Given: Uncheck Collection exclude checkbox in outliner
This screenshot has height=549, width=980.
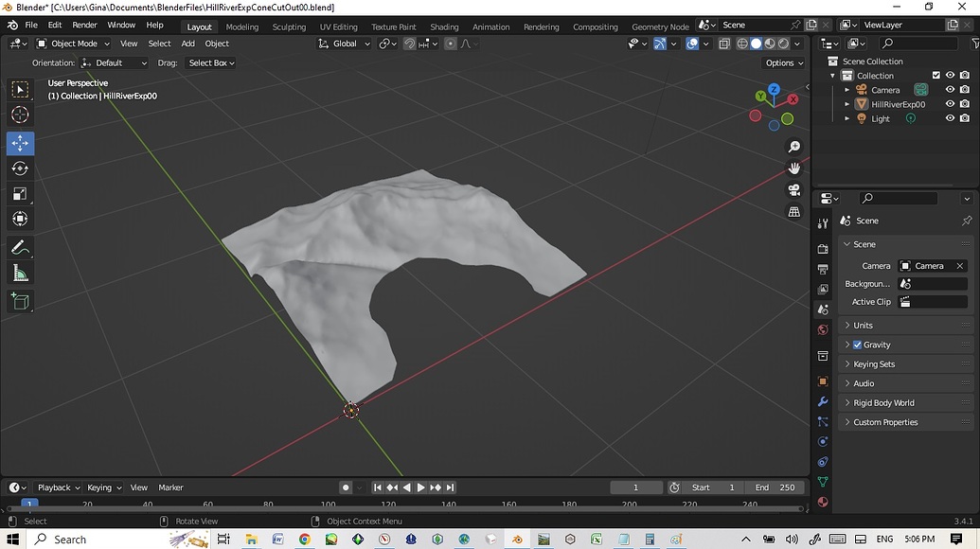Looking at the screenshot, I should (936, 76).
